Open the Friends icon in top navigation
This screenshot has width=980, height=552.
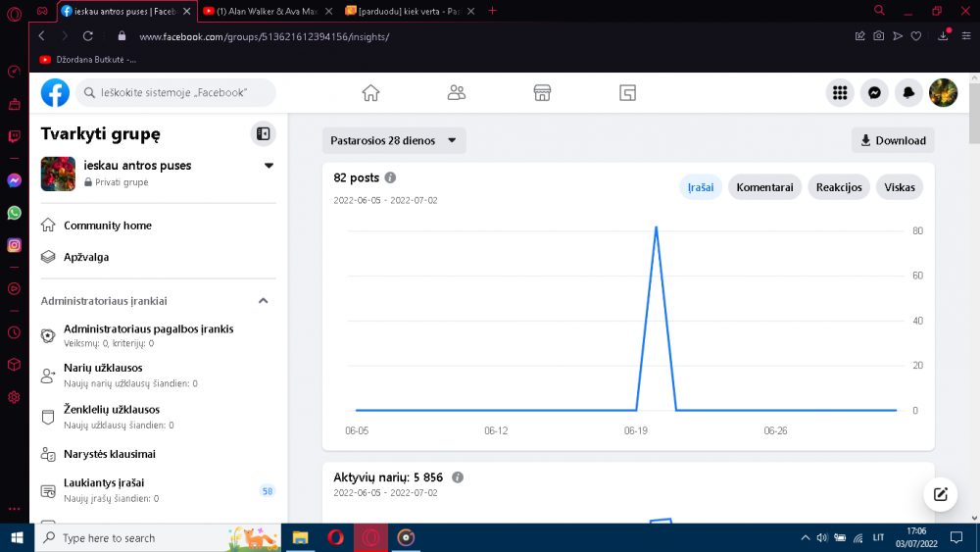pyautogui.click(x=457, y=92)
